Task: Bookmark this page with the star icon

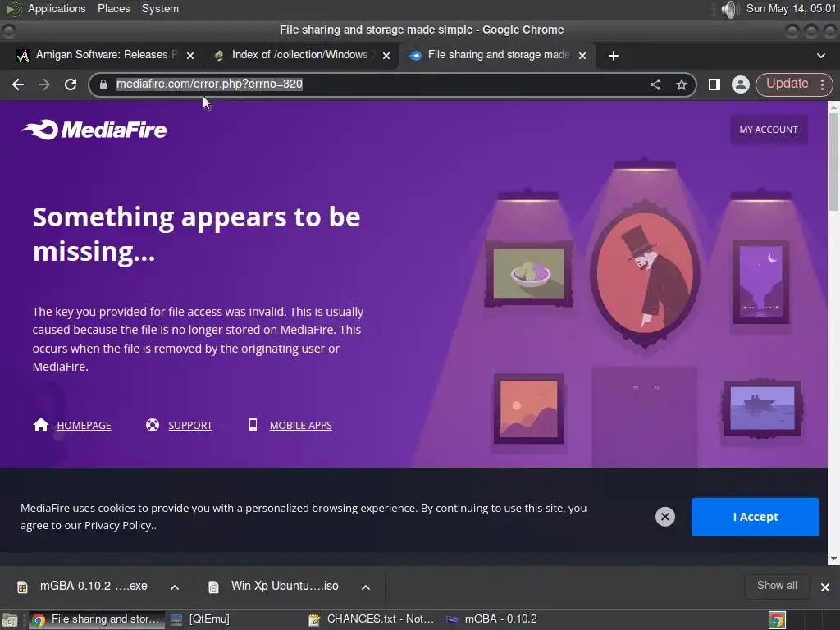Action: pos(682,84)
